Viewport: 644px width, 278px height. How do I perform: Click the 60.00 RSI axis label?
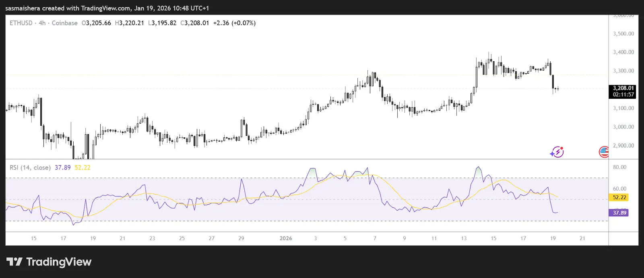620,189
